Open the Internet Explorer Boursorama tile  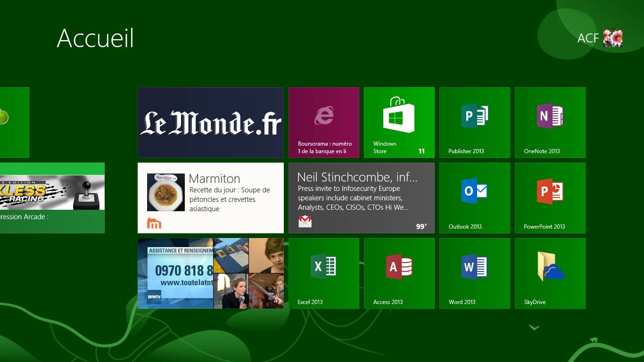324,123
